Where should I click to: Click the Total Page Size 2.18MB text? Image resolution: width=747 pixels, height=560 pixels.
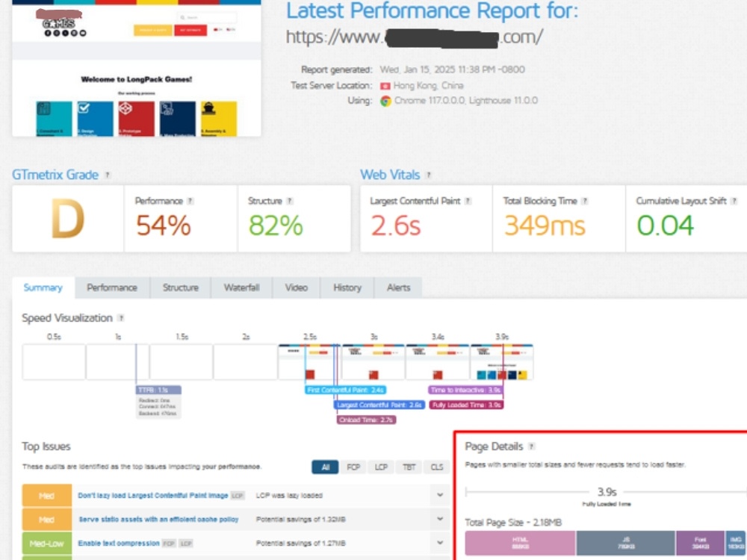(513, 523)
